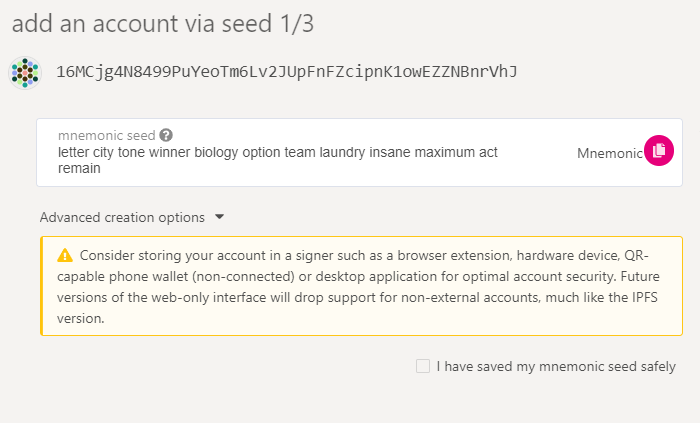Check the saved mnemonic seed checkbox
The width and height of the screenshot is (700, 423).
tap(423, 366)
